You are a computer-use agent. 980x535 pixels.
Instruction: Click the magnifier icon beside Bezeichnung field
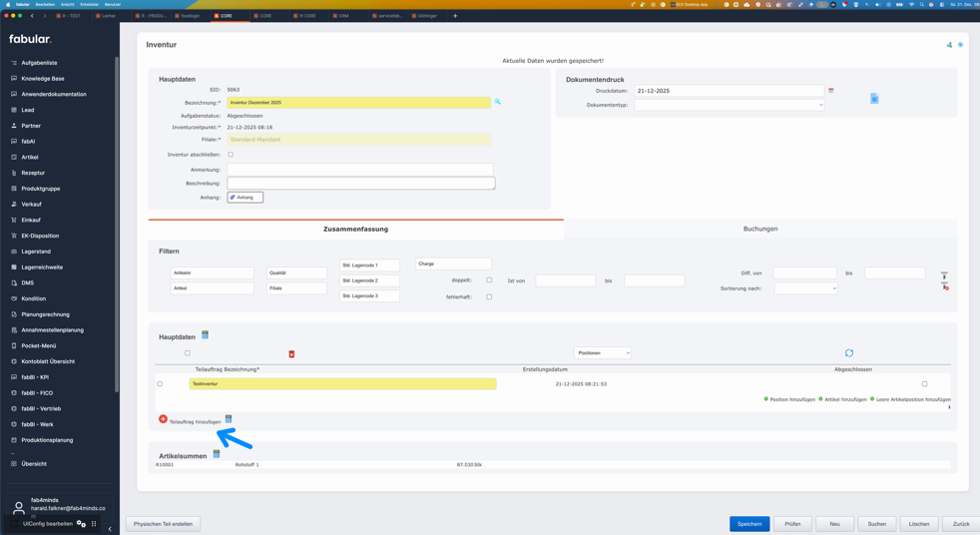(497, 102)
